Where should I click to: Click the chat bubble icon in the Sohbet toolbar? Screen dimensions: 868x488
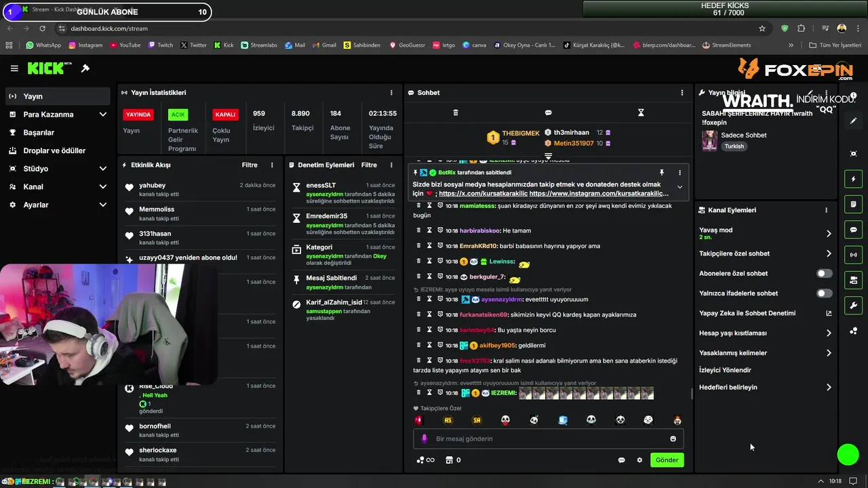(x=548, y=113)
